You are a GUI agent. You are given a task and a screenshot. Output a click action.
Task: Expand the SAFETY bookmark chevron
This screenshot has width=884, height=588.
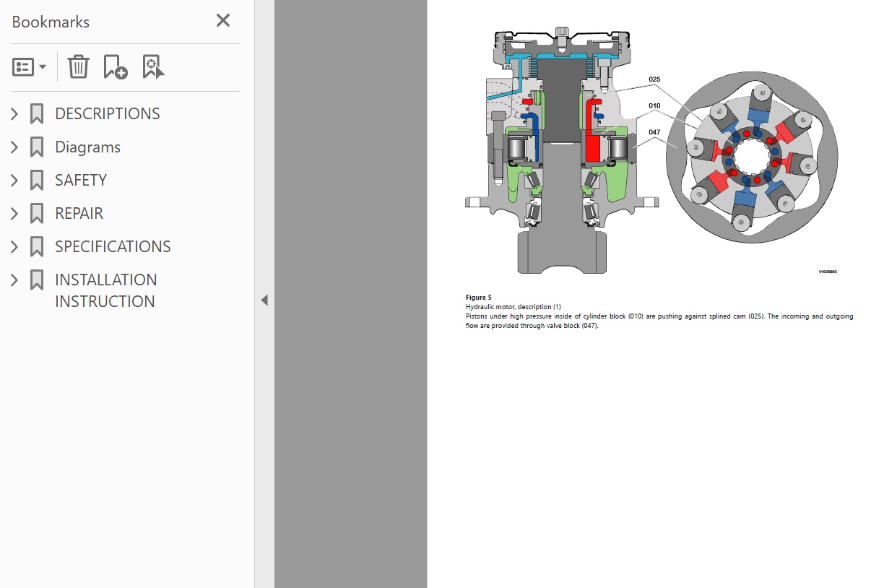[14, 180]
